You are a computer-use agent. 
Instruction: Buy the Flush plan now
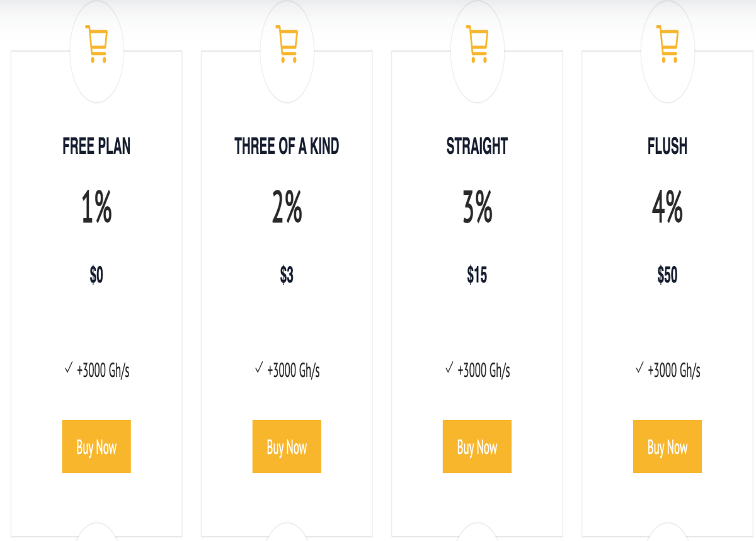click(667, 446)
